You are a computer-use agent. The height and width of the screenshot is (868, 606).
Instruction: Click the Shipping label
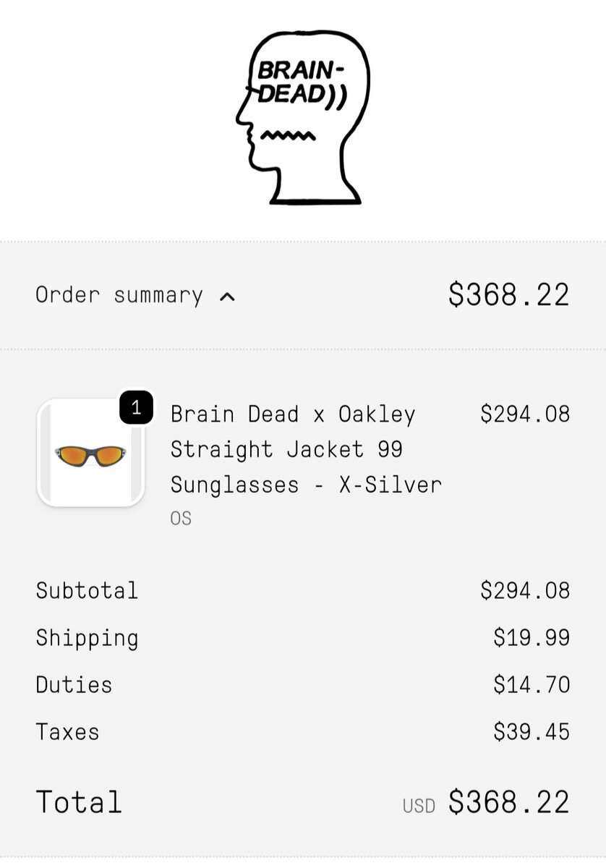tap(87, 638)
